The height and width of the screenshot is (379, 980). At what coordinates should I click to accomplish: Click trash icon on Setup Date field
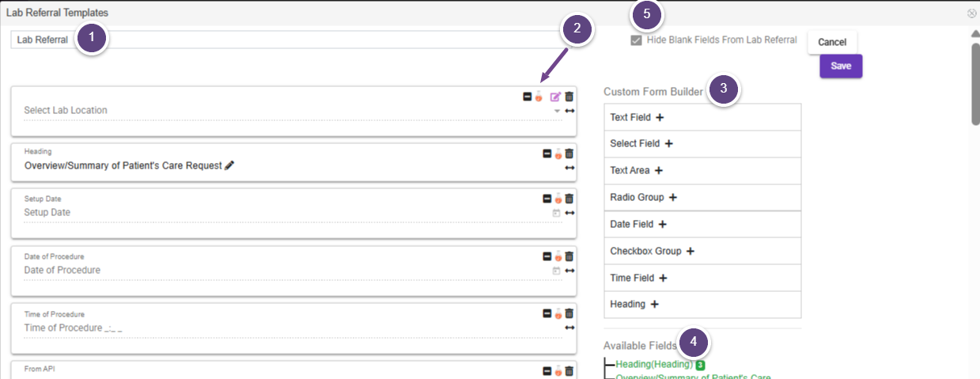click(569, 199)
